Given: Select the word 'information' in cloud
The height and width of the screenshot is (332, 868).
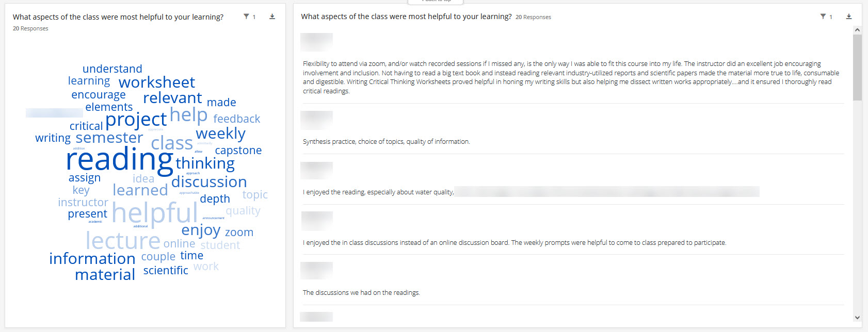Looking at the screenshot, I should [x=92, y=258].
